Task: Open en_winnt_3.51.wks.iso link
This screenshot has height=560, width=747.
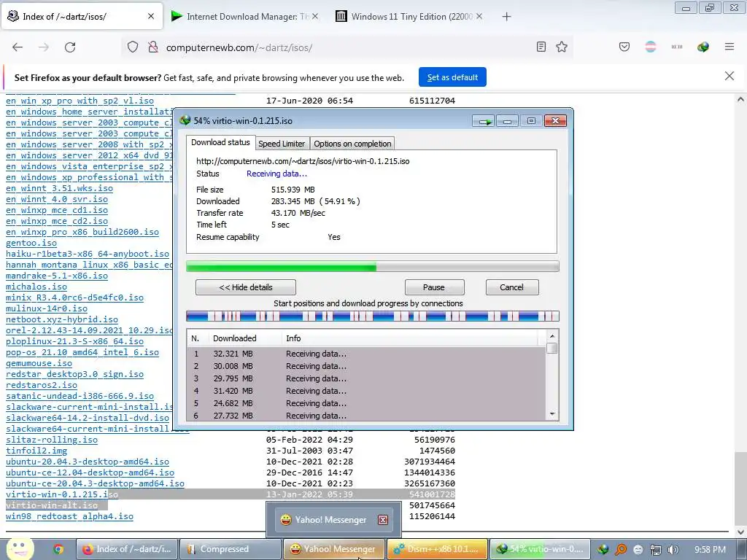Action: (x=60, y=188)
